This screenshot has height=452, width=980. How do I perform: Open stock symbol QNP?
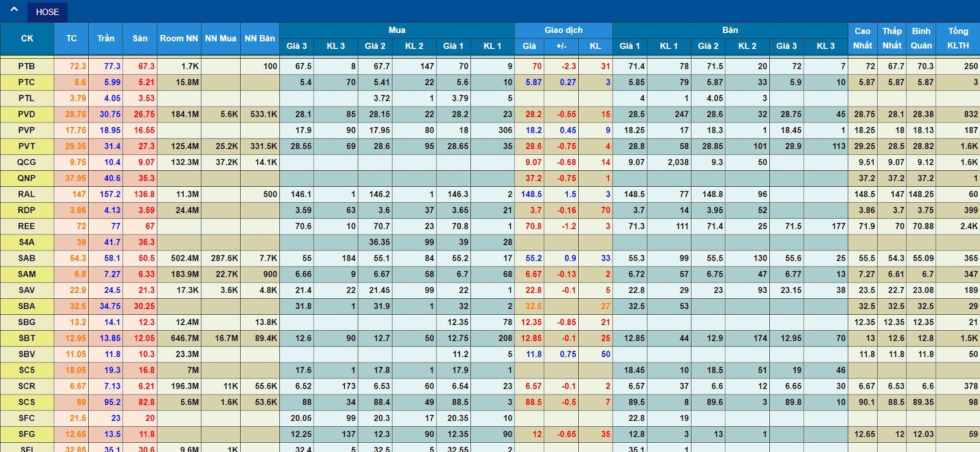(x=26, y=178)
